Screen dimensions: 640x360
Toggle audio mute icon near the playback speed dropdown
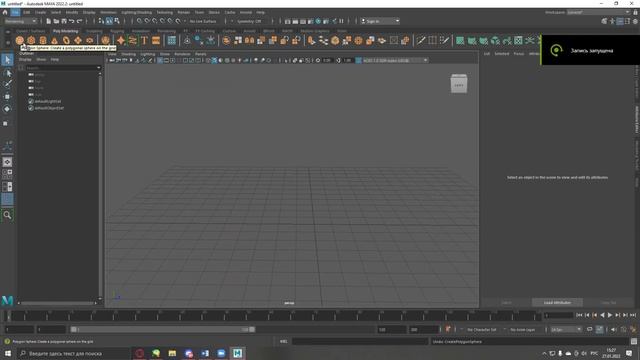coord(613,329)
